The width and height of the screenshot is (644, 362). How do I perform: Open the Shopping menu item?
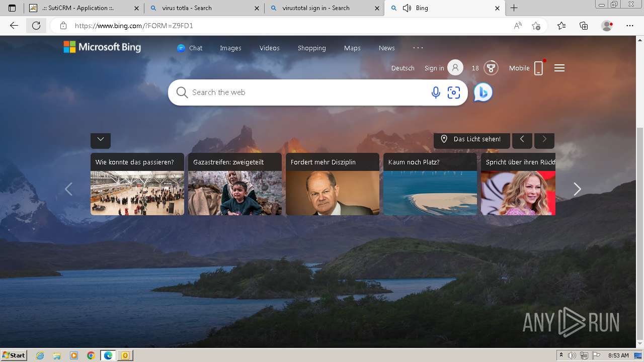coord(312,48)
